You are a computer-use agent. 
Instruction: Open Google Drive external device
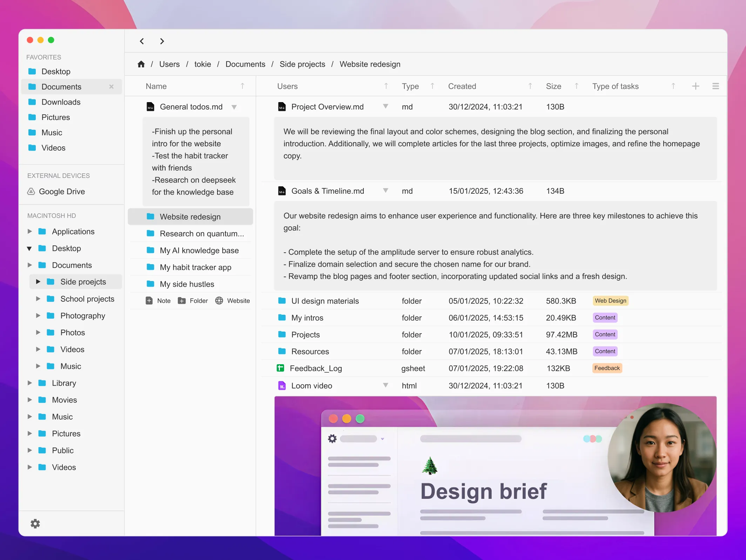[x=61, y=192]
